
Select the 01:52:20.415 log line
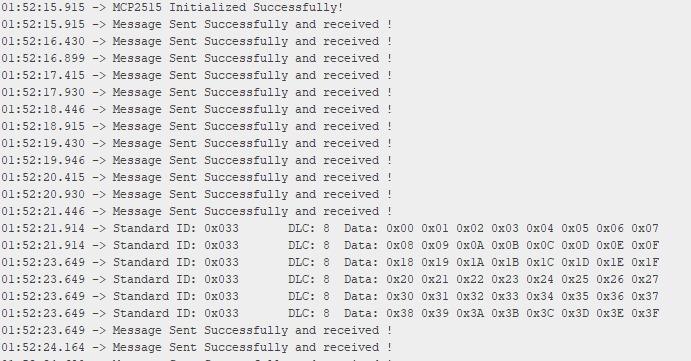tap(197, 177)
